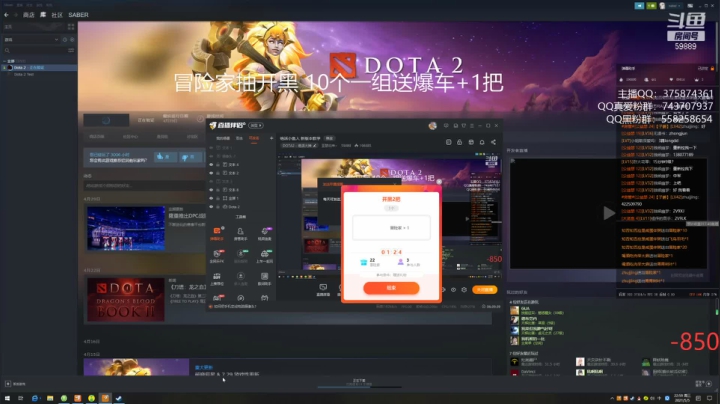
Task: Collapse the 全部 games category
Action: pos(5,61)
